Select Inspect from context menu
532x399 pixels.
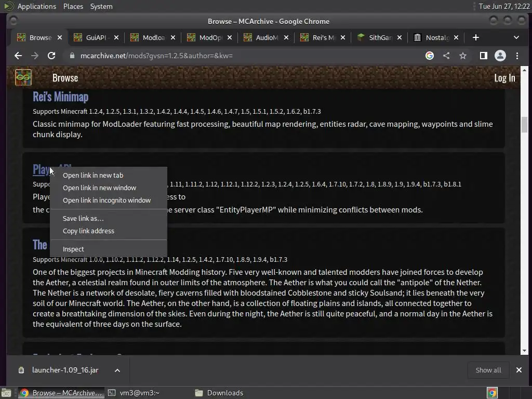click(109, 249)
